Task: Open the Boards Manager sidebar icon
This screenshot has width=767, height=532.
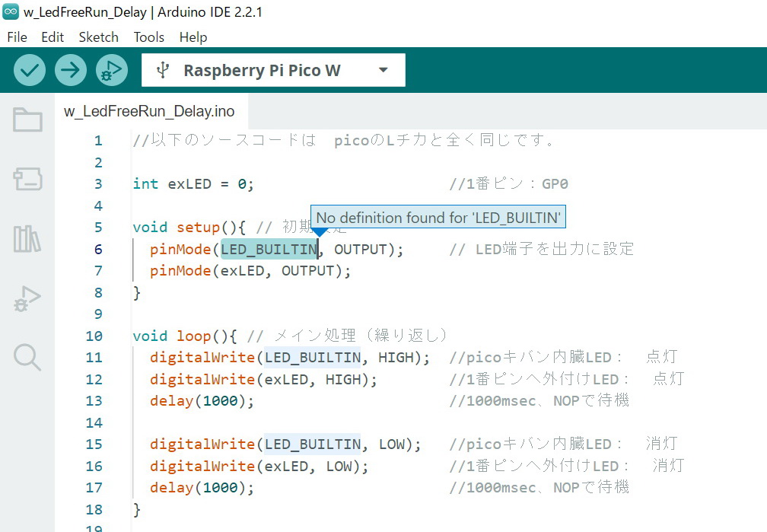Action: click(x=27, y=179)
